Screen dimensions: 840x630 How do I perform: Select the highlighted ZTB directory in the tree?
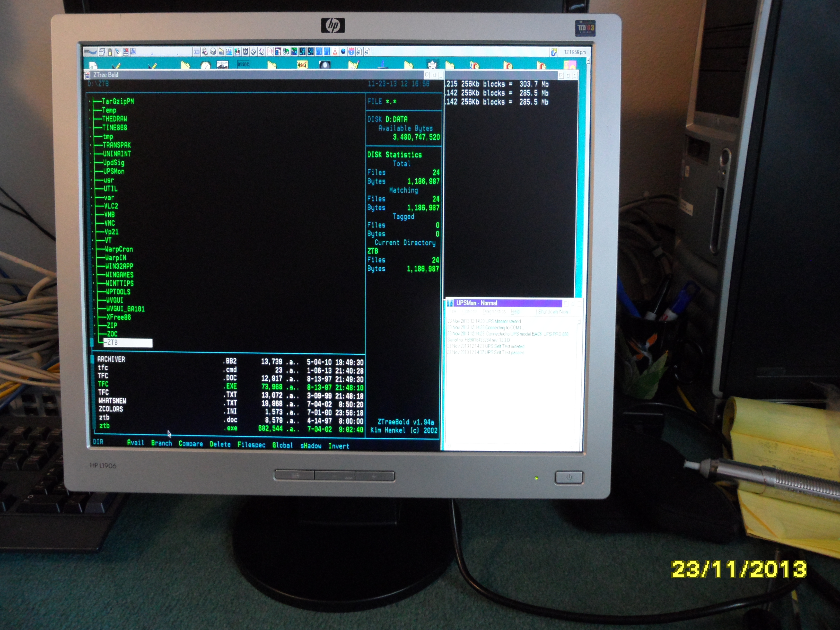[x=128, y=343]
